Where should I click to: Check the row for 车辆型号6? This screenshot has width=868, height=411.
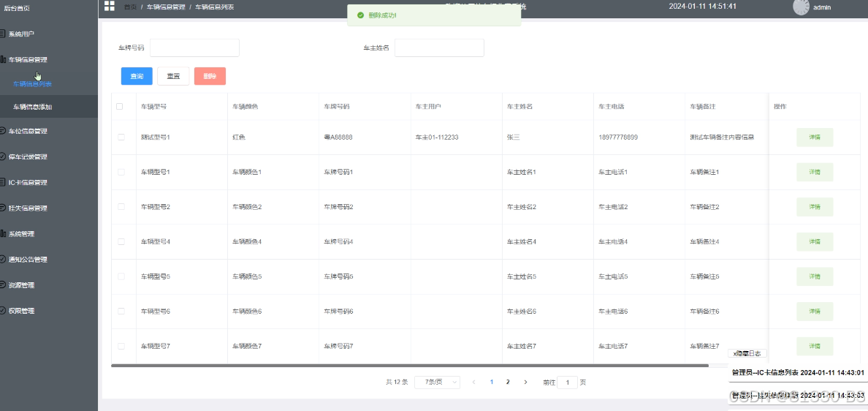(x=121, y=311)
